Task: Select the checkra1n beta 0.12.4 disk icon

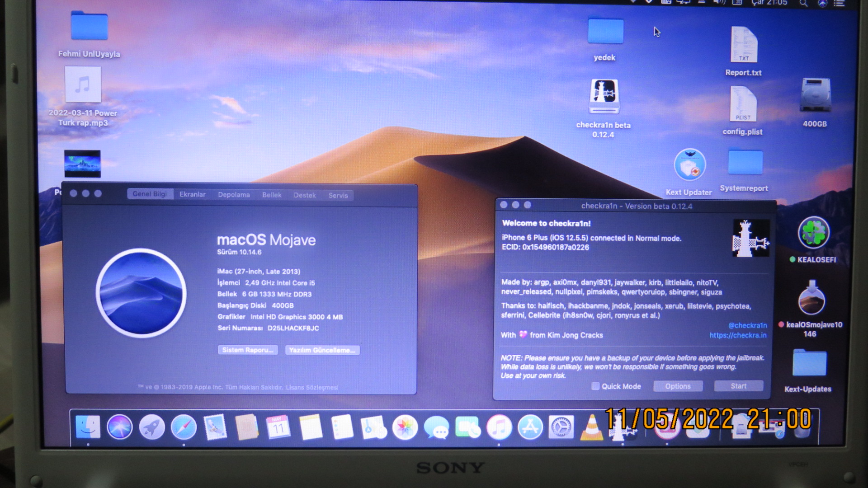Action: coord(604,97)
